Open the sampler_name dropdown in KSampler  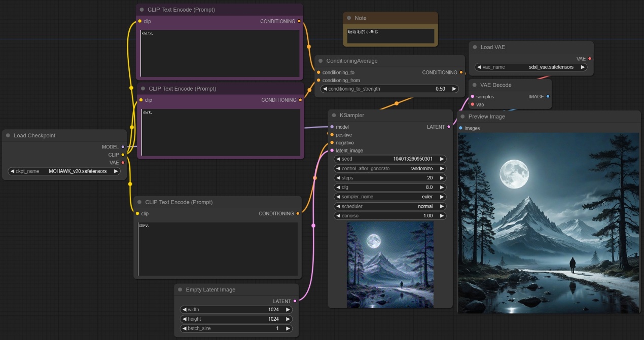[390, 197]
